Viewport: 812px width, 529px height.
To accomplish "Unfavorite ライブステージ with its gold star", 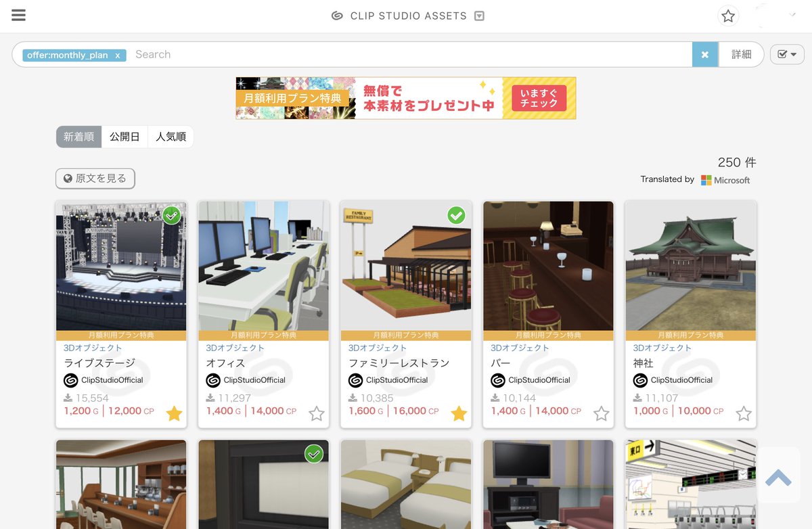I will tap(175, 413).
